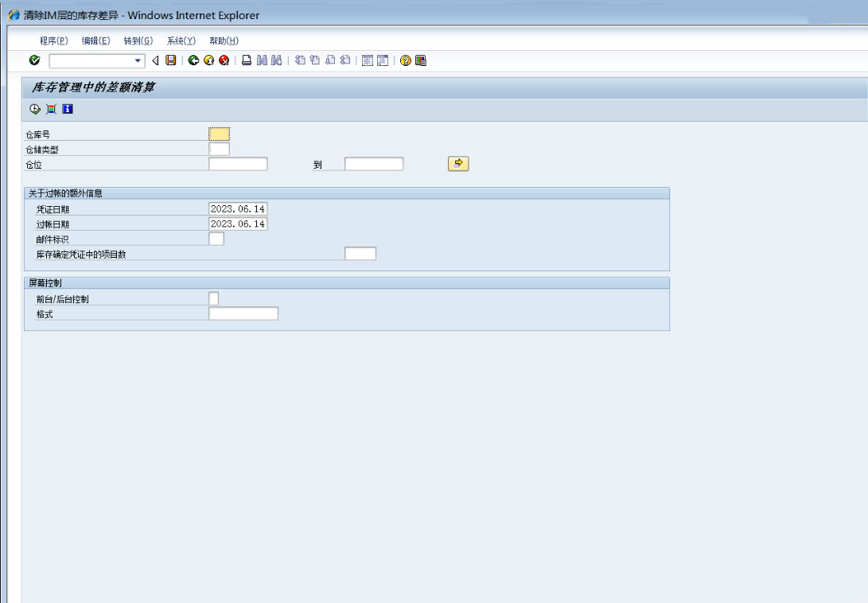868x603 pixels.
Task: Click the blue Information icon
Action: tap(67, 109)
